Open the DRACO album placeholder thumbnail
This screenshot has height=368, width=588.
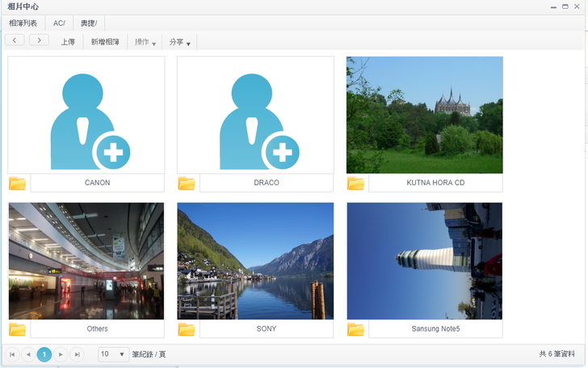click(255, 114)
